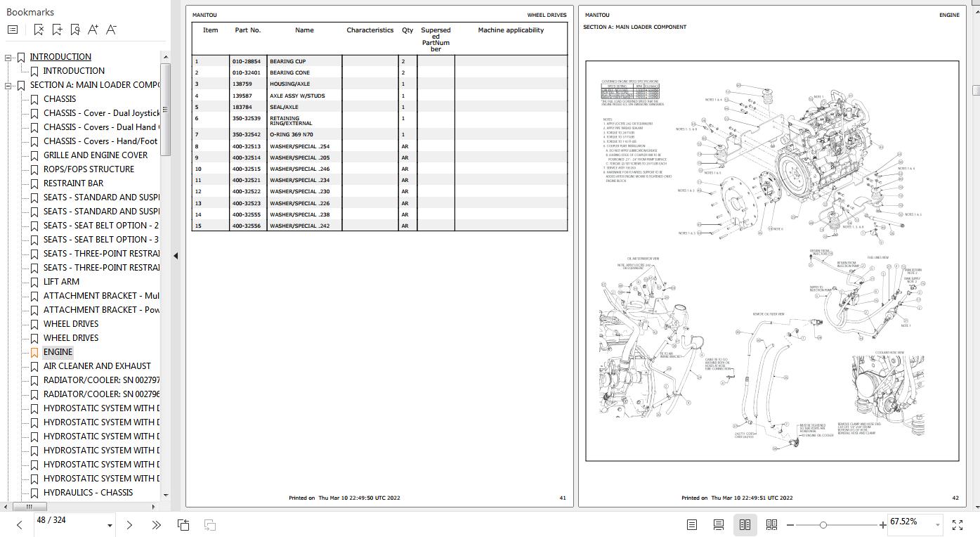
Task: Click the Machine applicability column header
Action: 511,30
